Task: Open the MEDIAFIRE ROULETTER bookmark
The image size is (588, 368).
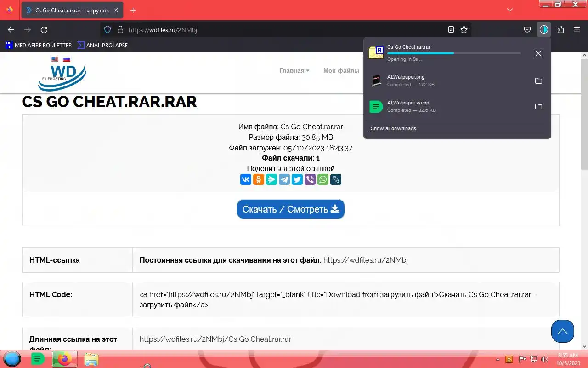Action: 39,45
